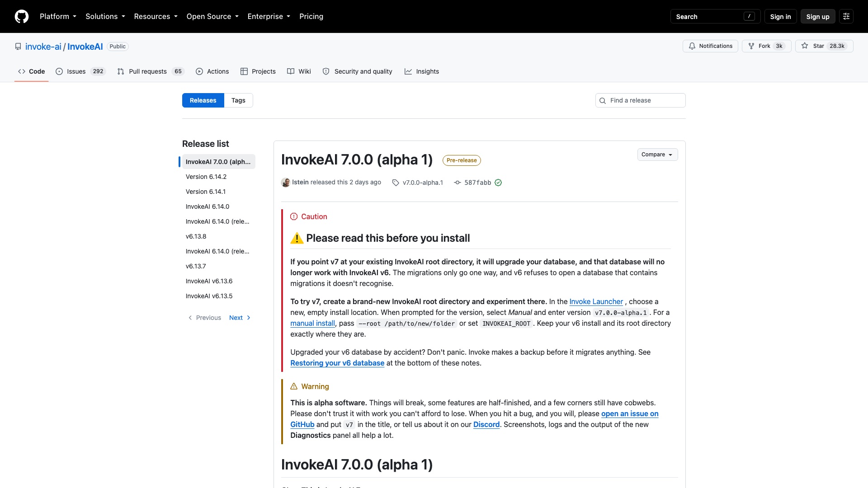
Task: Click the Insights graph icon
Action: coord(408,71)
